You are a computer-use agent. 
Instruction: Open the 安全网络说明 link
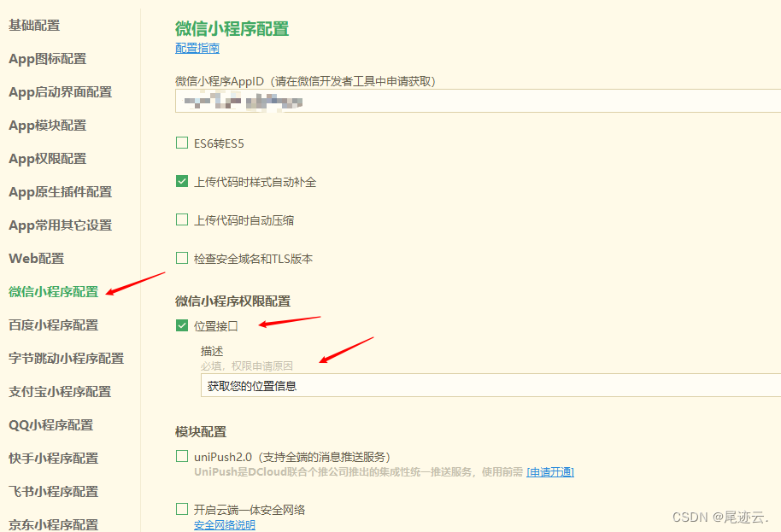pos(225,525)
